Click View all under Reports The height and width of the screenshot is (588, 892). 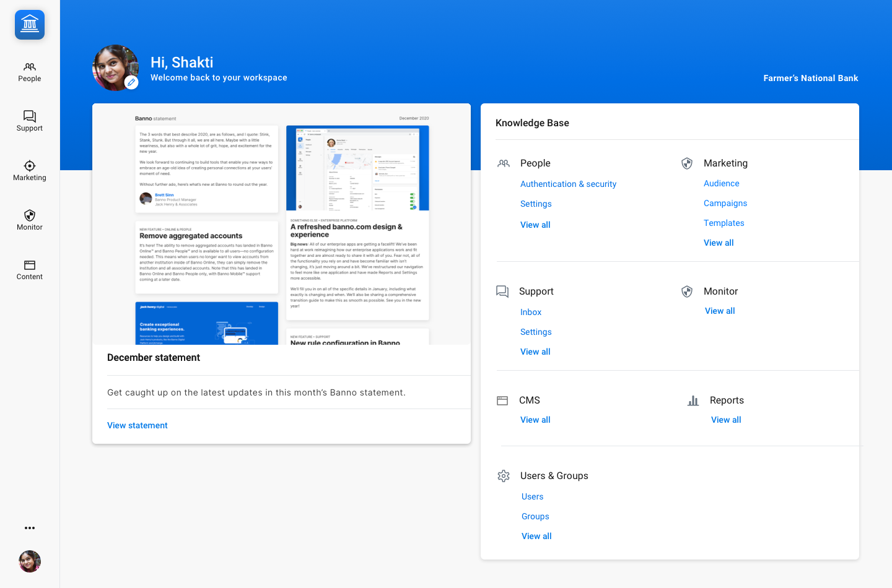726,420
